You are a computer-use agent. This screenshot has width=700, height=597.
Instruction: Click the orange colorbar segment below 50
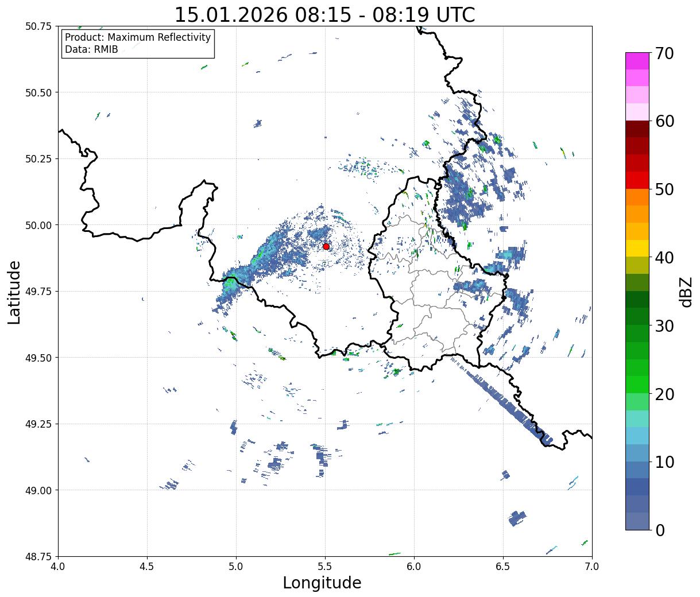click(637, 197)
